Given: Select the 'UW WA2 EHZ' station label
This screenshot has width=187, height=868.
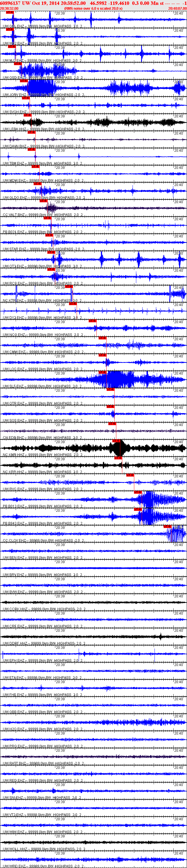Looking at the screenshot, I should [14, 43].
